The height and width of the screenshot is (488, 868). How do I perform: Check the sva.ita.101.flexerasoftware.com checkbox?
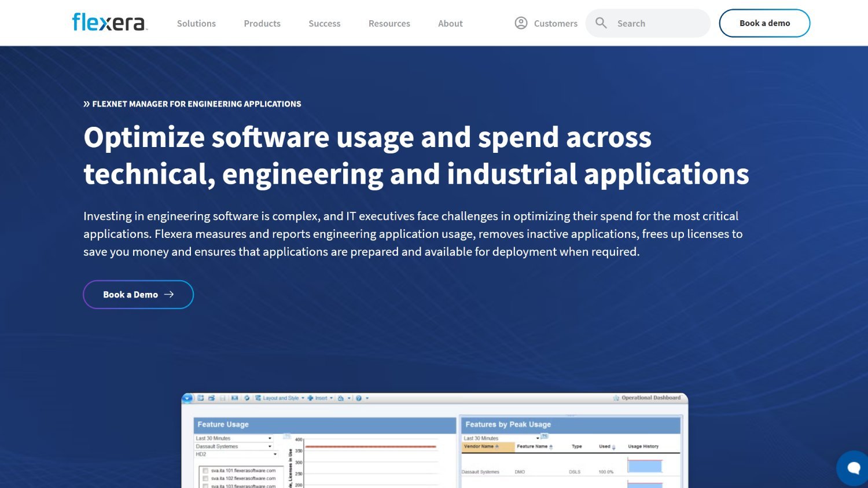coord(206,471)
